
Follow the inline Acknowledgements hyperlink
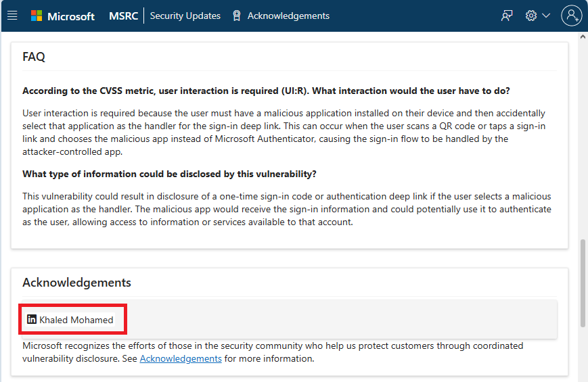click(x=181, y=358)
